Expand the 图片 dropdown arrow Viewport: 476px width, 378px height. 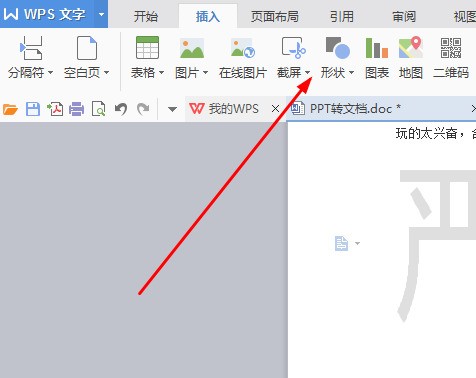coord(205,72)
